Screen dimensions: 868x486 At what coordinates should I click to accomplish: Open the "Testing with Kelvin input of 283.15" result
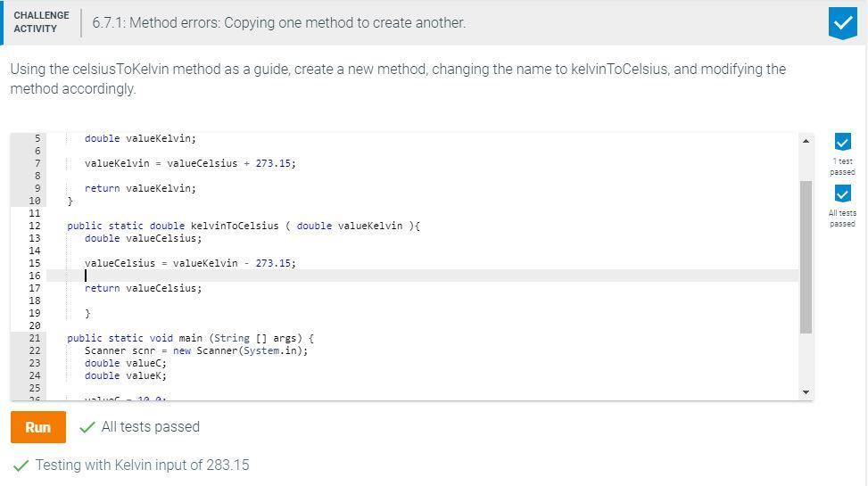click(x=142, y=465)
